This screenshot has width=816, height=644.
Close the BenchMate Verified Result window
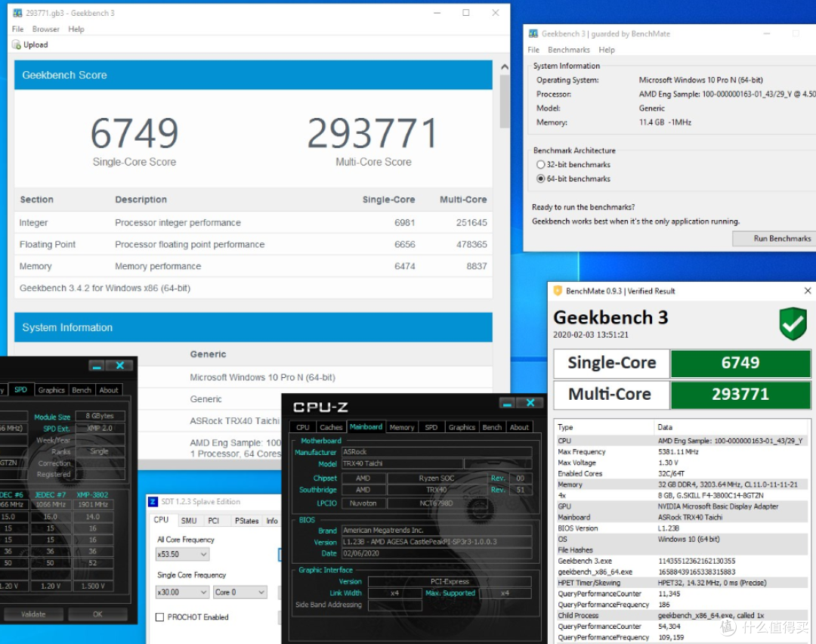(x=807, y=291)
